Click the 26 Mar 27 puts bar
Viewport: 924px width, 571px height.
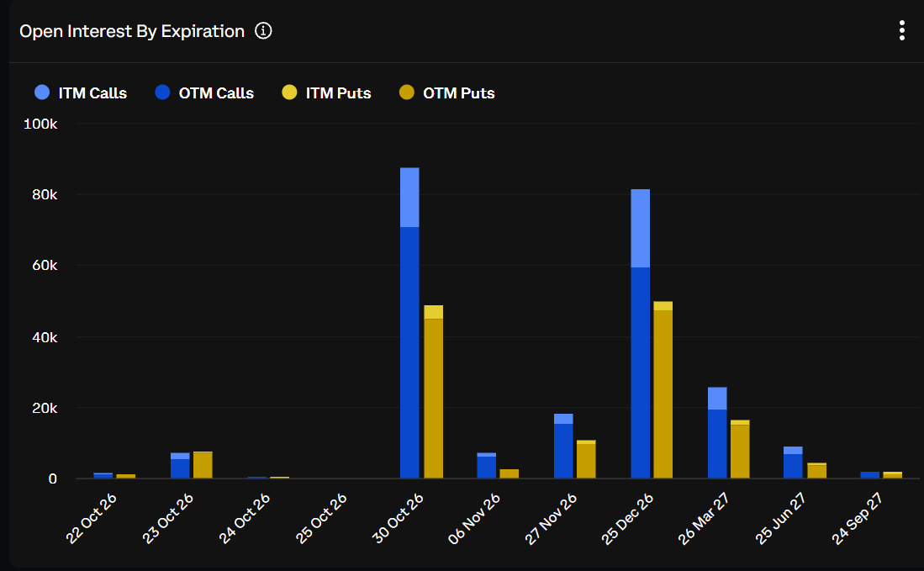tap(740, 449)
